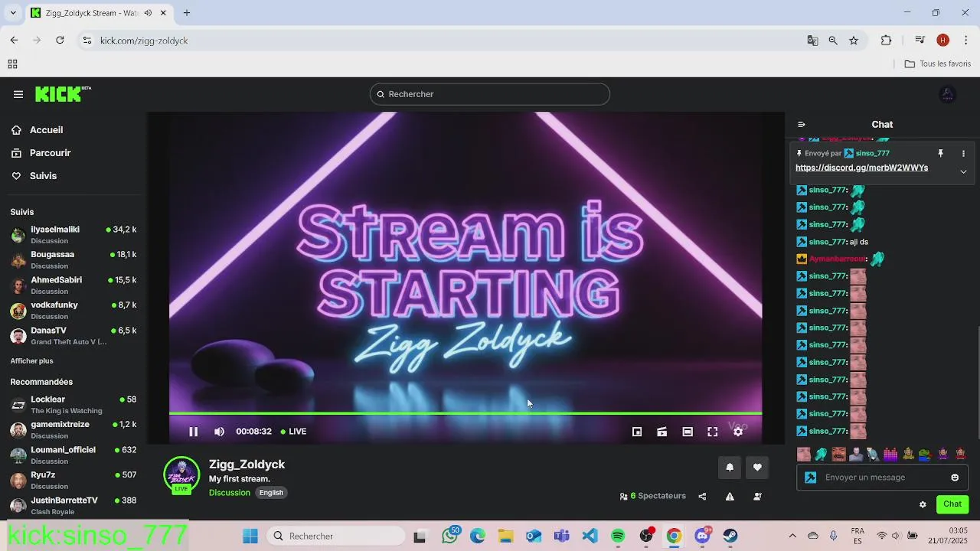Viewport: 980px width, 551px height.
Task: Report stream with warning triangle icon
Action: [x=730, y=497]
